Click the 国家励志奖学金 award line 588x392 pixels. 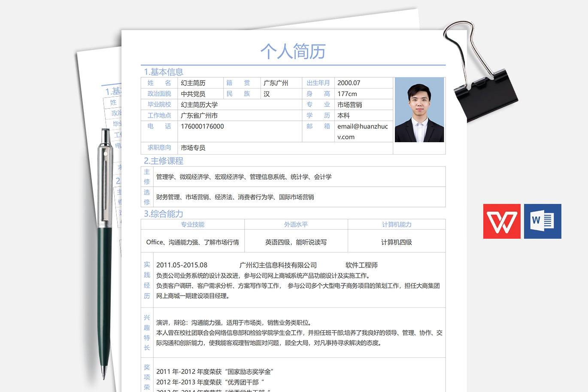tap(215, 372)
